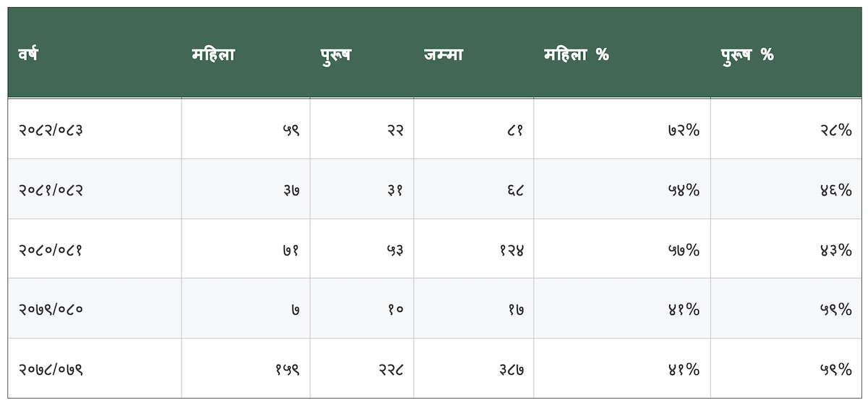Click the महिला cell showing १५९
The height and width of the screenshot is (406, 868).
246,368
